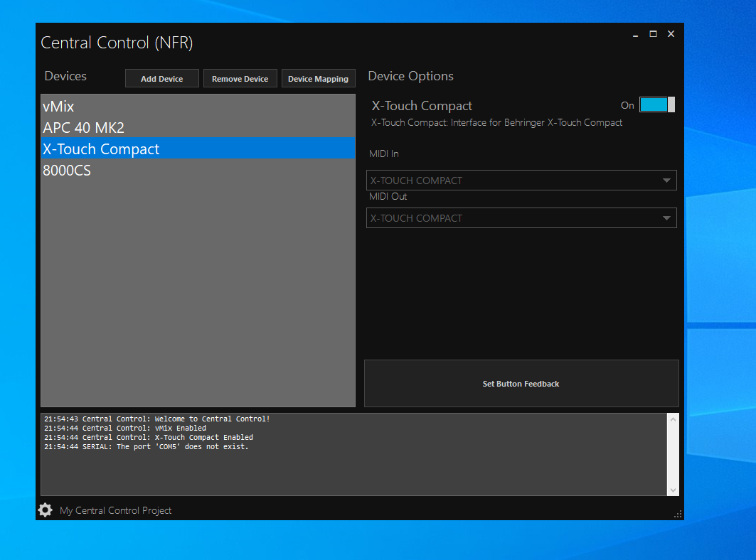
Task: Open settings via the gear icon
Action: [x=45, y=510]
